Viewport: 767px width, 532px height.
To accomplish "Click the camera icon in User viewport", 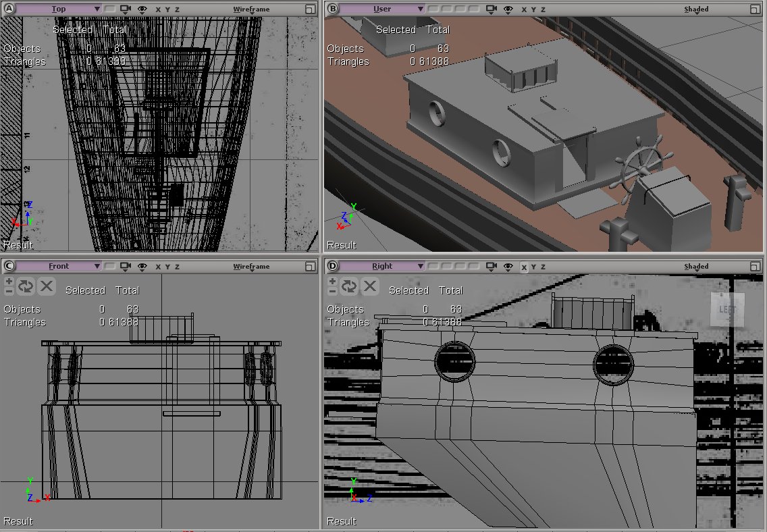I will tap(491, 9).
